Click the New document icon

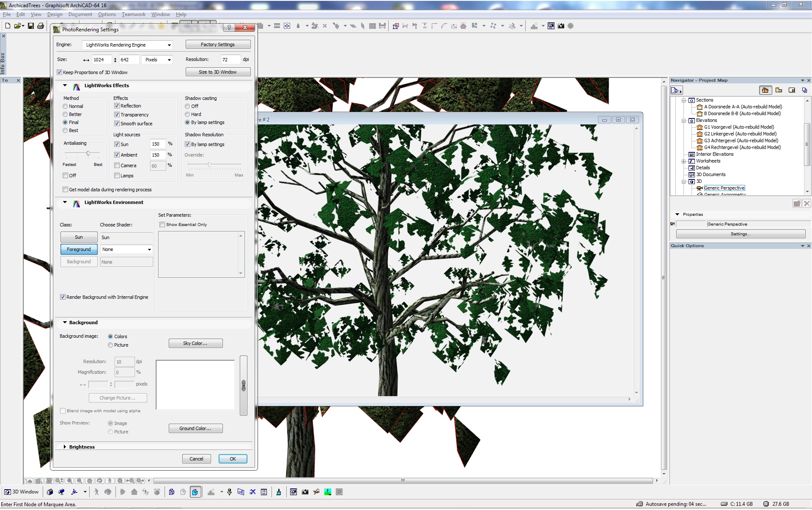[8, 26]
